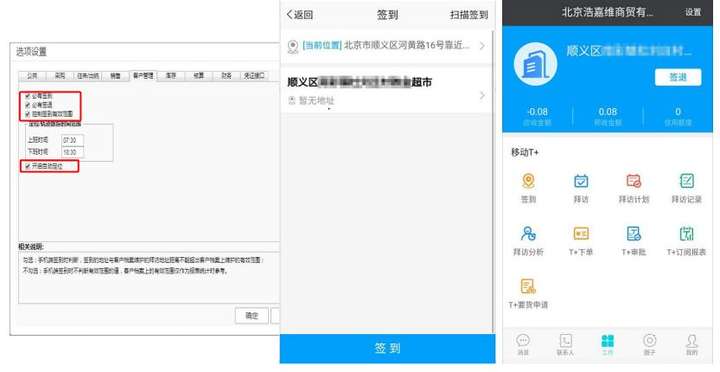The width and height of the screenshot is (720, 372).
Task: Toggle the 必须签到 checkbox
Action: (28, 96)
